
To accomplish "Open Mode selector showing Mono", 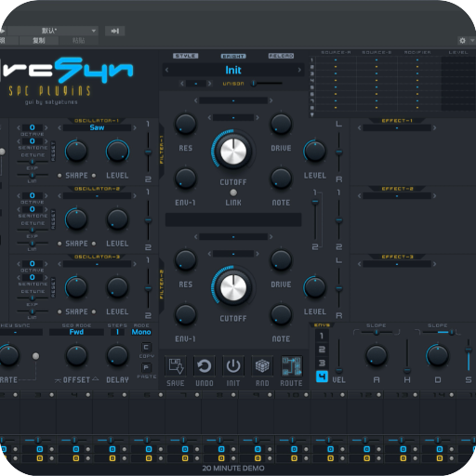I will [x=141, y=332].
